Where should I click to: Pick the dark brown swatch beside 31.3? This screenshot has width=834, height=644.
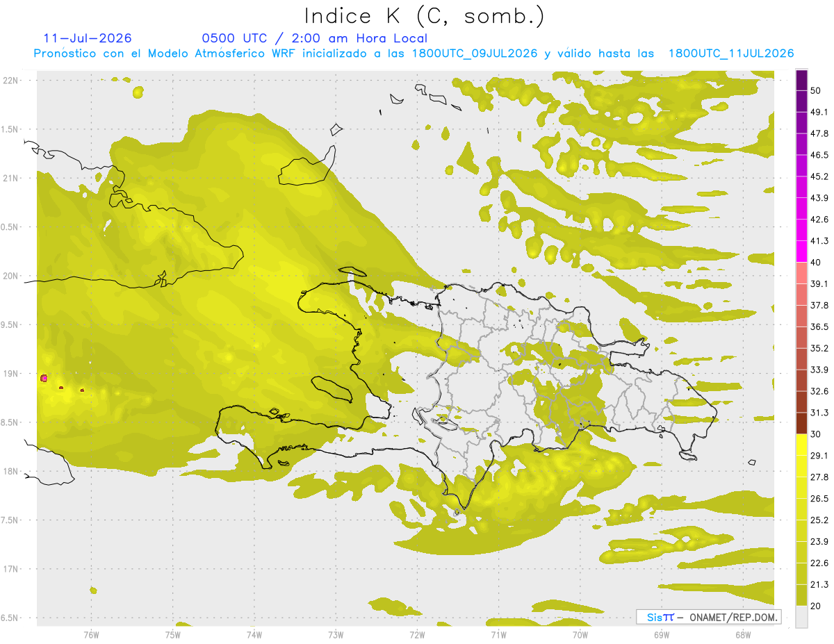pos(801,423)
